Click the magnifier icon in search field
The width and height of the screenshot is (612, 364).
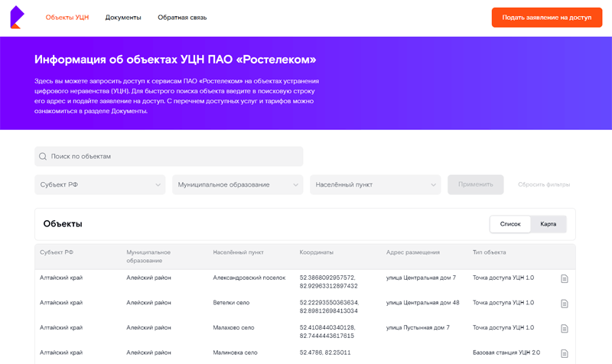43,157
